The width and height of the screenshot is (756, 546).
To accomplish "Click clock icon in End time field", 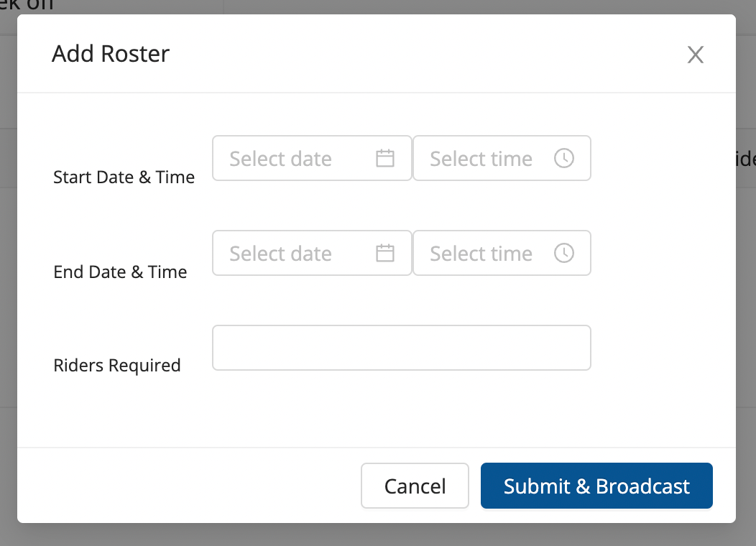I will click(x=564, y=253).
